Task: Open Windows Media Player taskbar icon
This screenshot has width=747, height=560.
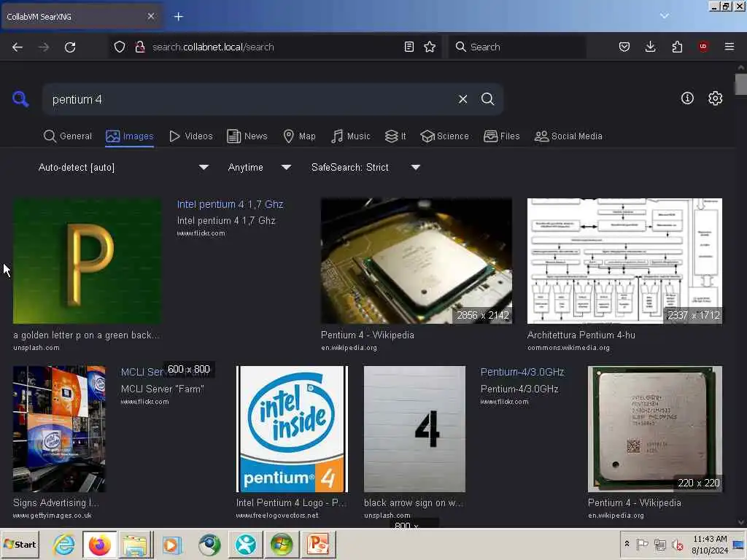Action: pos(171,544)
